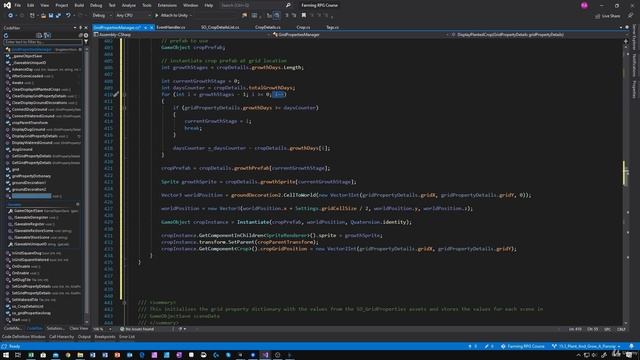Open the File menu
Viewport: 640px width, 360px height.
coord(17,5)
